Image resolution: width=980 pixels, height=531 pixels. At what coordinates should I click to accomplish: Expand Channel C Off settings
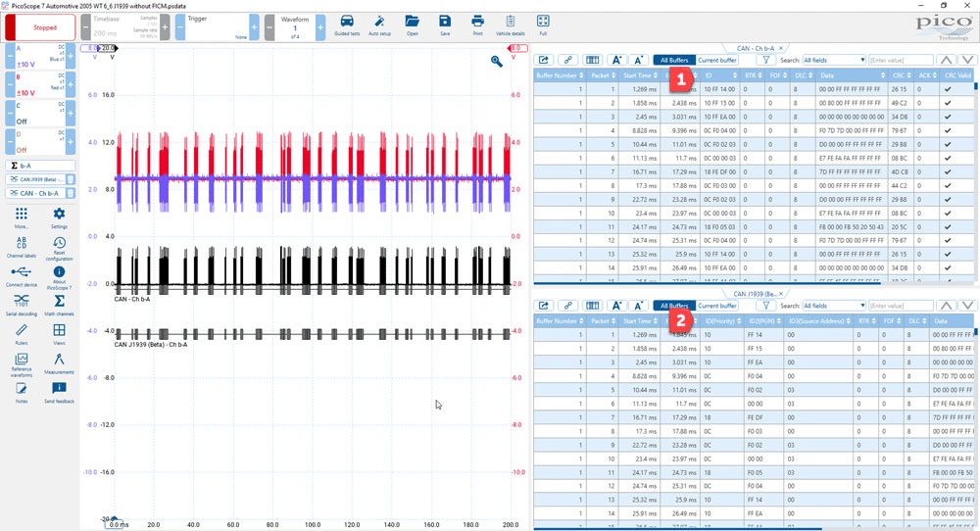40,113
